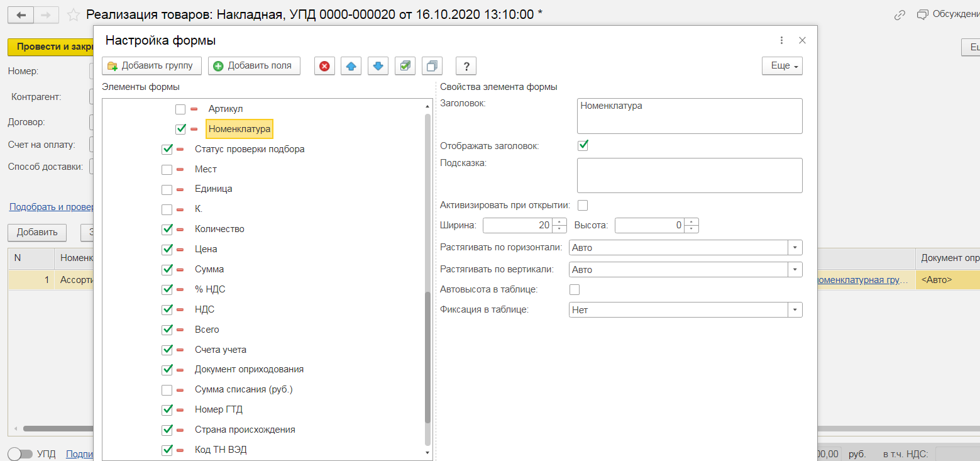Screen dimensions: 980x461
Task: Click the <Авто> cell in table
Action: [948, 280]
